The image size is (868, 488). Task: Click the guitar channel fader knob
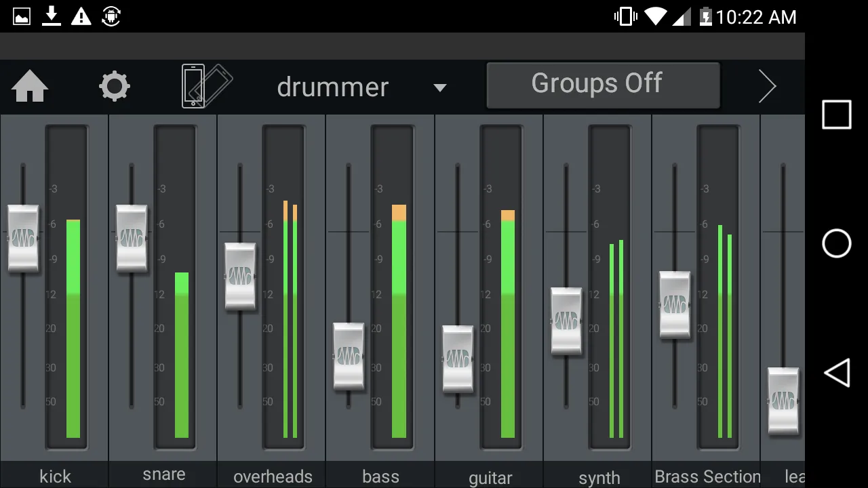click(458, 359)
